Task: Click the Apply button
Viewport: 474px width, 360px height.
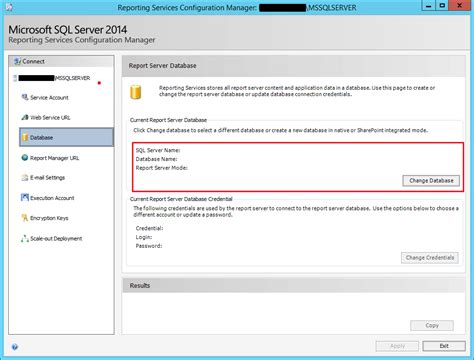Action: pyautogui.click(x=397, y=346)
